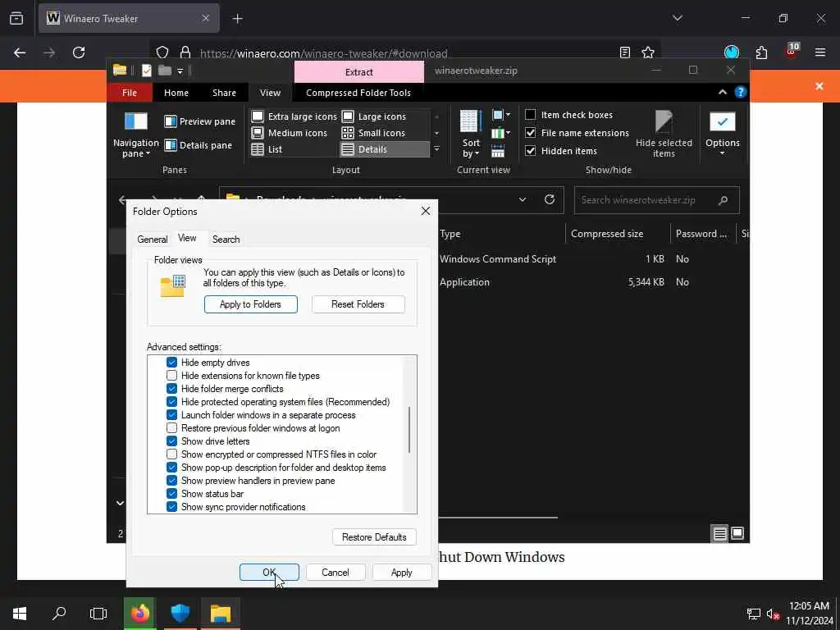
Task: Open the Options ribbon icon
Action: click(x=722, y=122)
